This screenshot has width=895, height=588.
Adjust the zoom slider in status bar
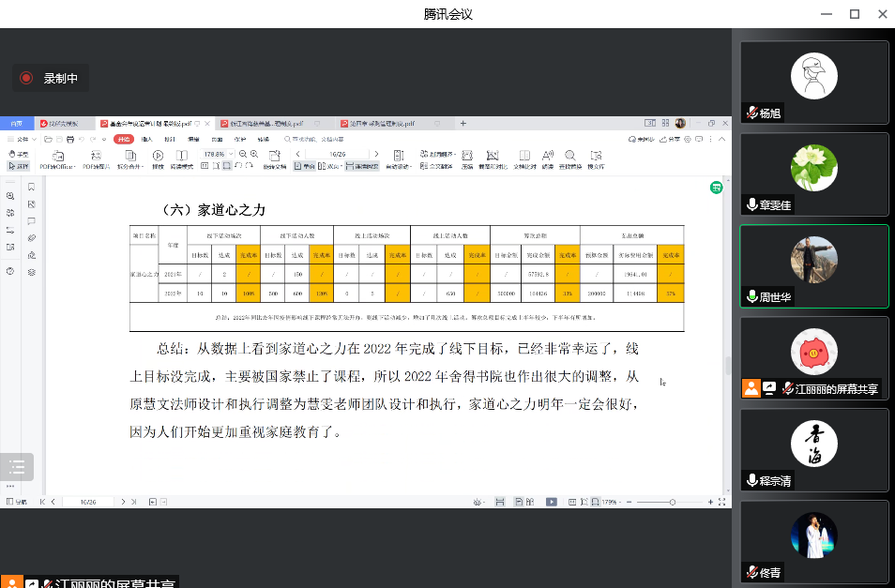[673, 502]
